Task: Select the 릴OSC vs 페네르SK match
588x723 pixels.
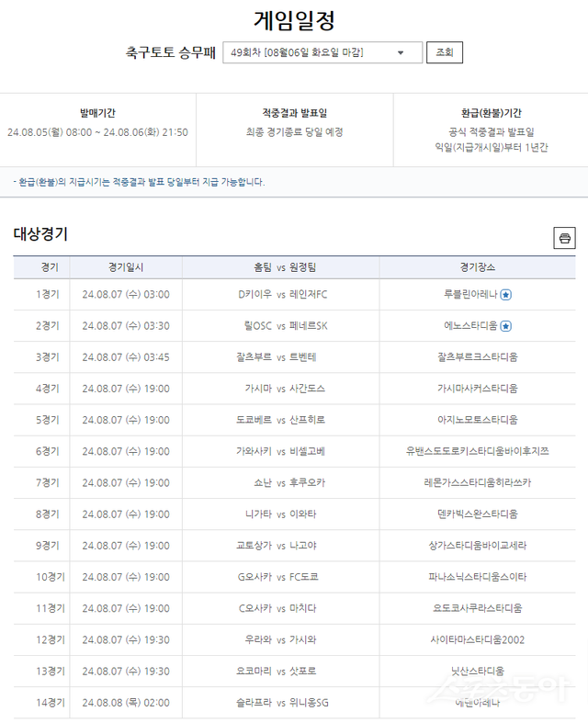Action: pyautogui.click(x=281, y=326)
